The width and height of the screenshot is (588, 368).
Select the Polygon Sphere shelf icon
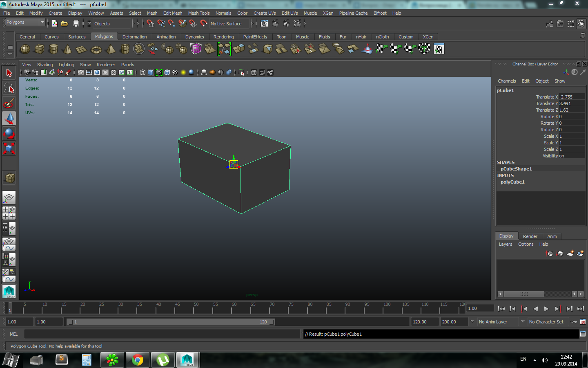pyautogui.click(x=25, y=49)
